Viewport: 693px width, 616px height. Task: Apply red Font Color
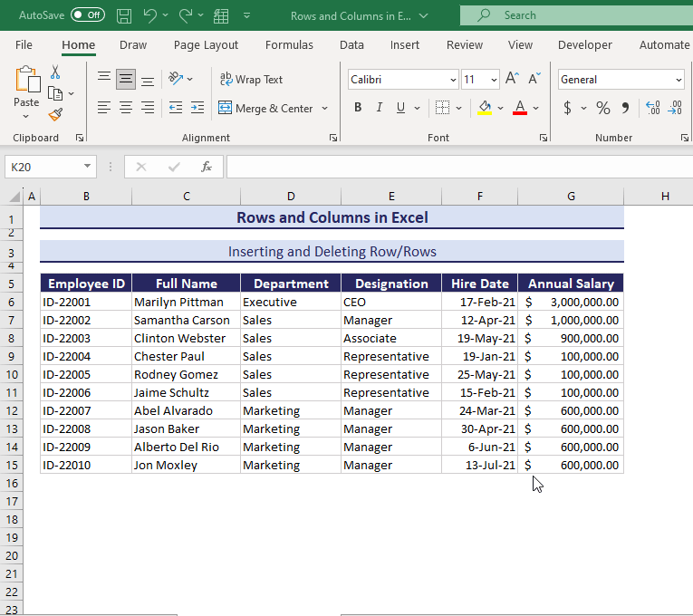(520, 108)
